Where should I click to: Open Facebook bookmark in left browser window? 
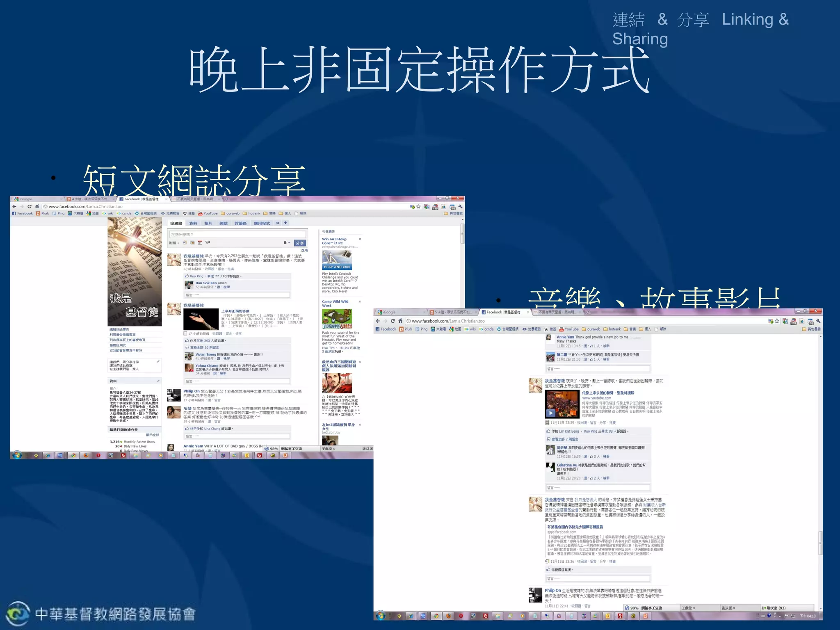point(22,213)
